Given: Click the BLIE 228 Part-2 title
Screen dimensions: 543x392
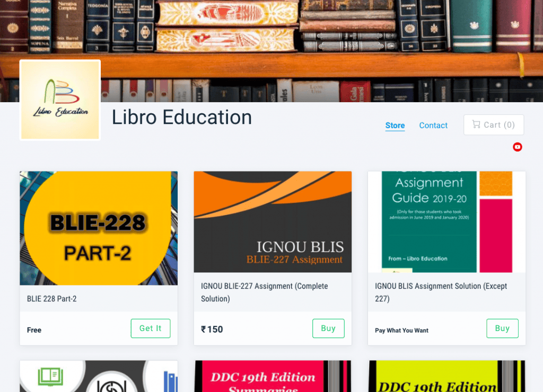Looking at the screenshot, I should (x=52, y=299).
